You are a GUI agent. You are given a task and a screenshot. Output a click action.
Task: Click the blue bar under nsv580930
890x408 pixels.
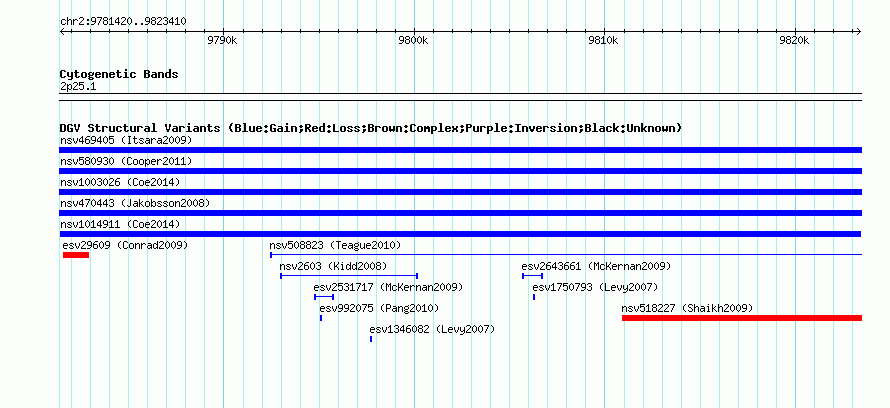(460, 171)
